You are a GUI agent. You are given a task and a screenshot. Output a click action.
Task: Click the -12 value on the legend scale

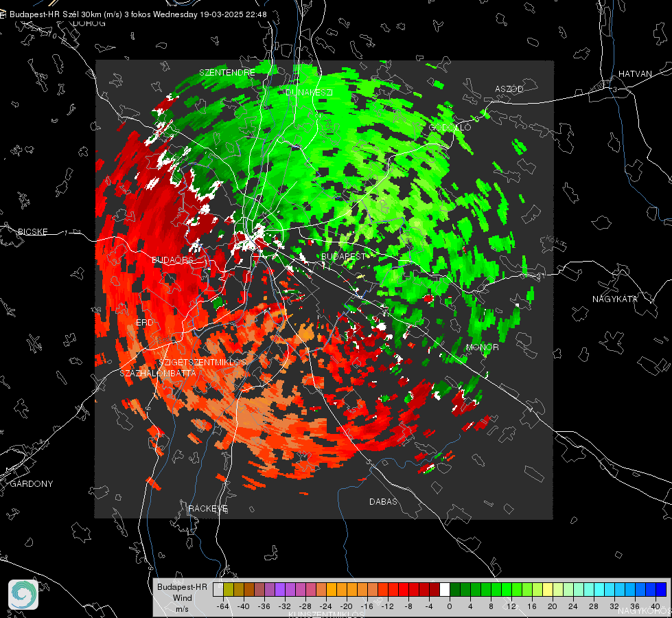pos(387,606)
